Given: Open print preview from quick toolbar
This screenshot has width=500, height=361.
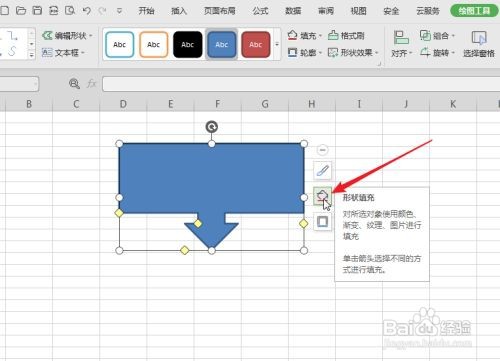Looking at the screenshot, I should tap(70, 11).
